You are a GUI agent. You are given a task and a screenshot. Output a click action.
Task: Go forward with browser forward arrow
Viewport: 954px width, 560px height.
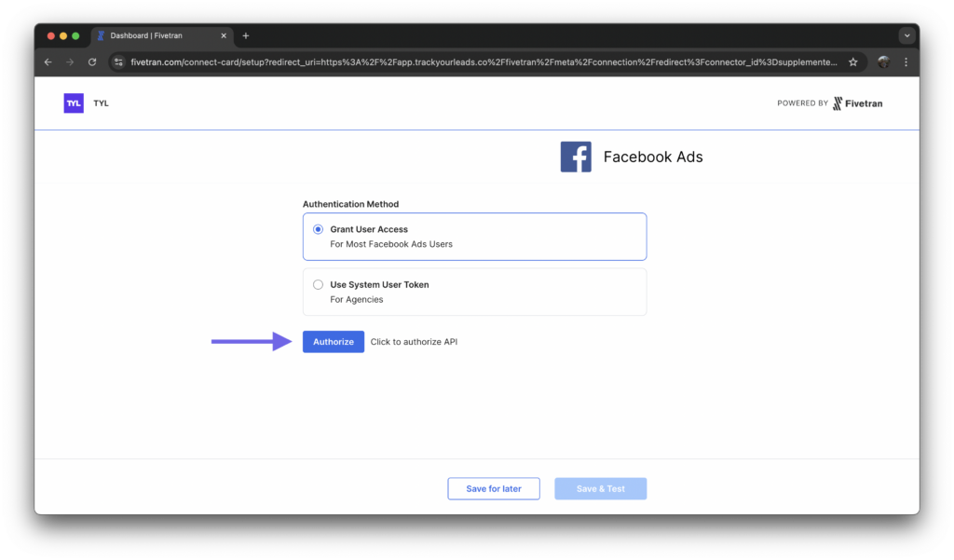[x=70, y=62]
